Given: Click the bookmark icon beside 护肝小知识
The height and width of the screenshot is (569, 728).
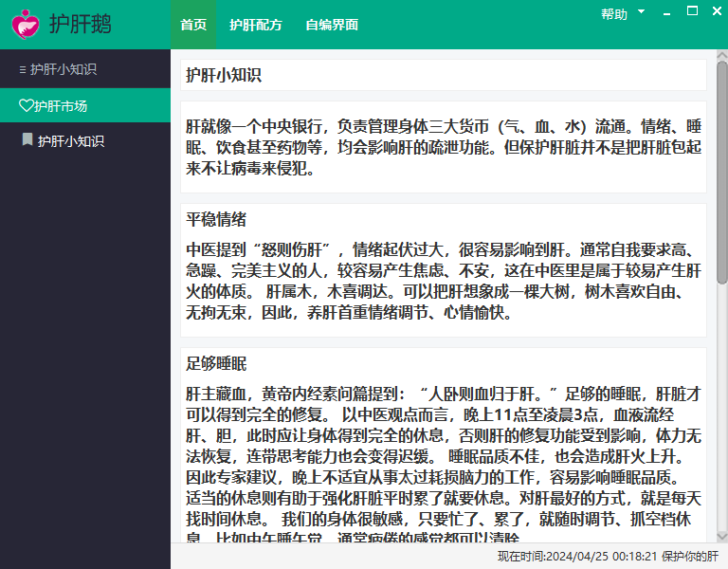Looking at the screenshot, I should pyautogui.click(x=27, y=139).
